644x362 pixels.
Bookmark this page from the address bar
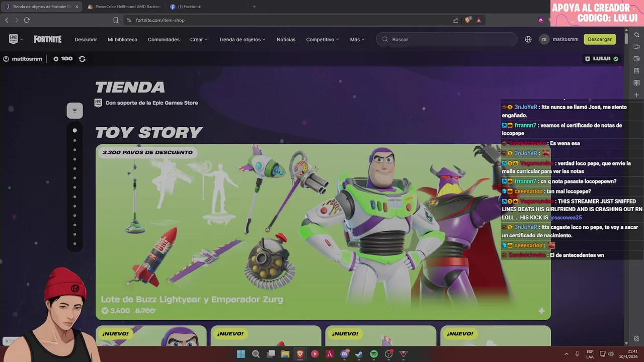[116, 20]
